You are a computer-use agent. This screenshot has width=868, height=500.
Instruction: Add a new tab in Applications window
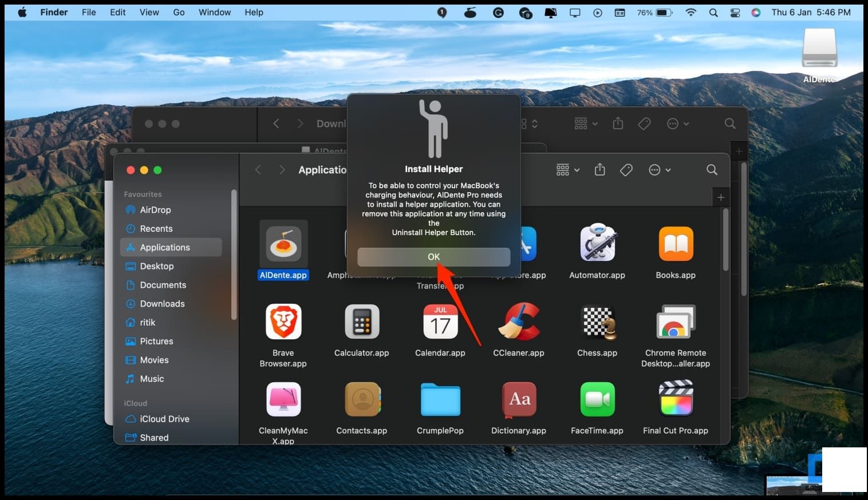click(x=721, y=197)
